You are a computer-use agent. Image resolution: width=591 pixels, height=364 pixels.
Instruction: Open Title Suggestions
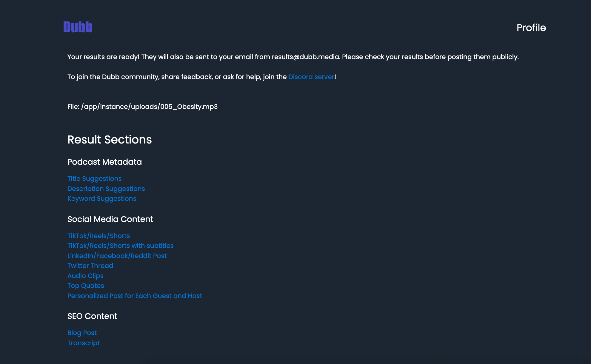pos(94,178)
